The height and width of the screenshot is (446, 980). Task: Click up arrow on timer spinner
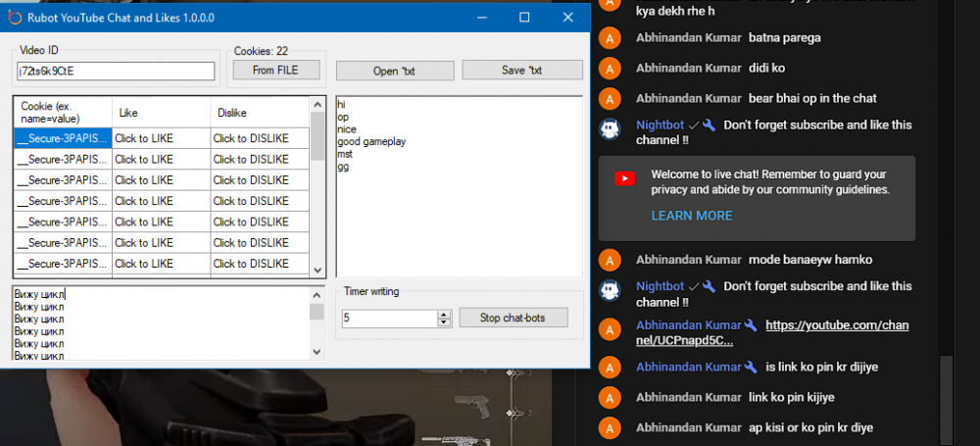tap(443, 314)
